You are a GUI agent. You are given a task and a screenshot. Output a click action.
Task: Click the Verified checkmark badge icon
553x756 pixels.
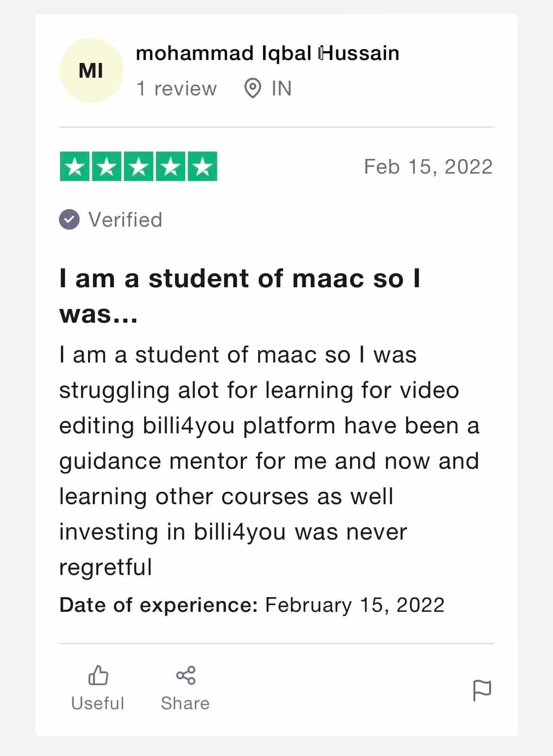(69, 219)
